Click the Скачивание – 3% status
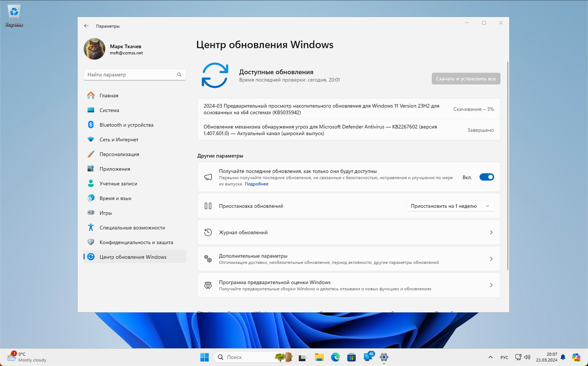 [474, 109]
